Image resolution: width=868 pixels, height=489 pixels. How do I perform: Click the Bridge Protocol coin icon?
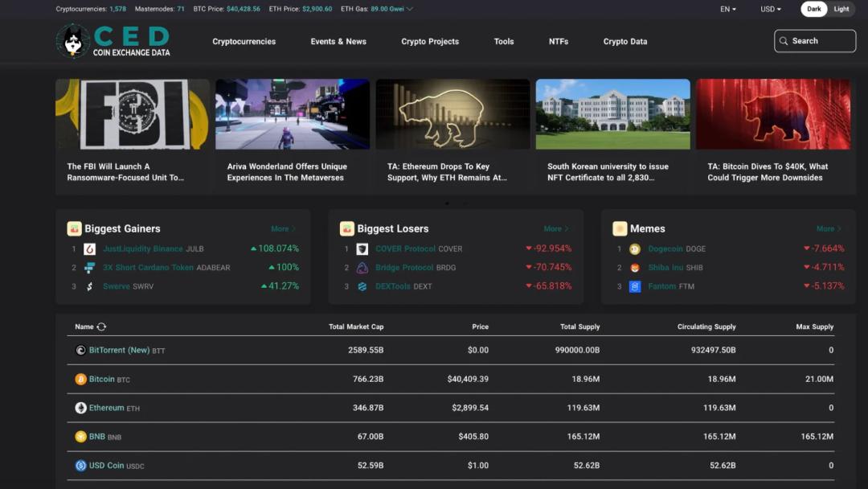(x=362, y=268)
